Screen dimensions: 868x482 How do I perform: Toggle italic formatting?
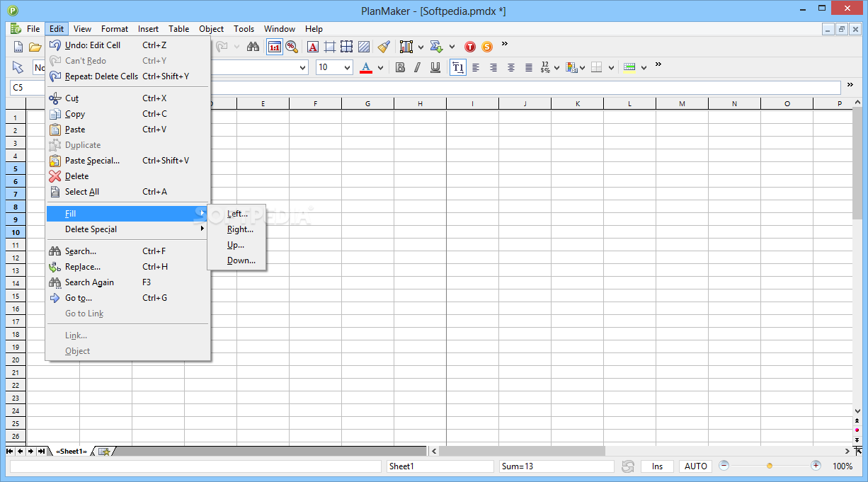(417, 67)
